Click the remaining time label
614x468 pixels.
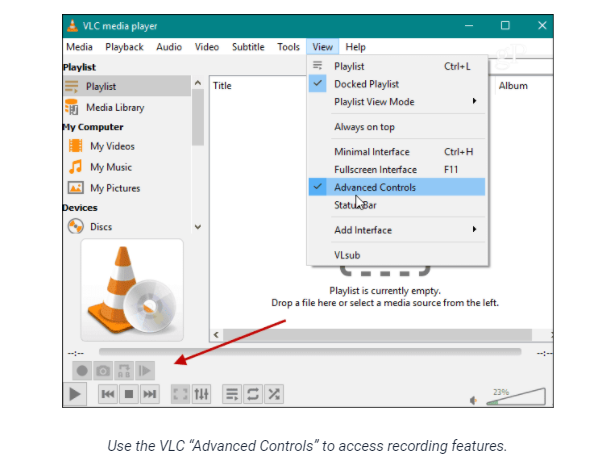pyautogui.click(x=544, y=353)
